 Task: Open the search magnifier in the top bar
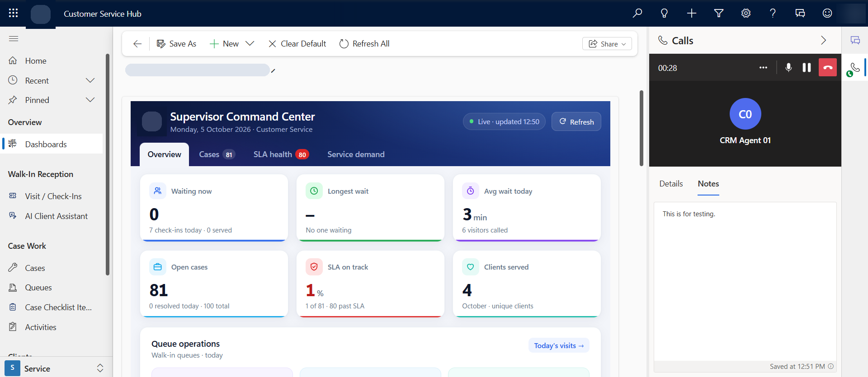[637, 13]
